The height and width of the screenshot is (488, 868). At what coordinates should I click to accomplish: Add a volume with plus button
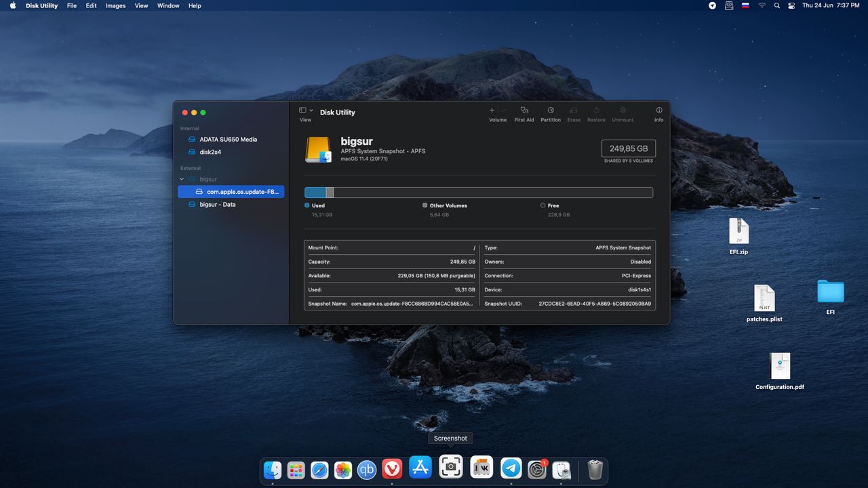492,110
